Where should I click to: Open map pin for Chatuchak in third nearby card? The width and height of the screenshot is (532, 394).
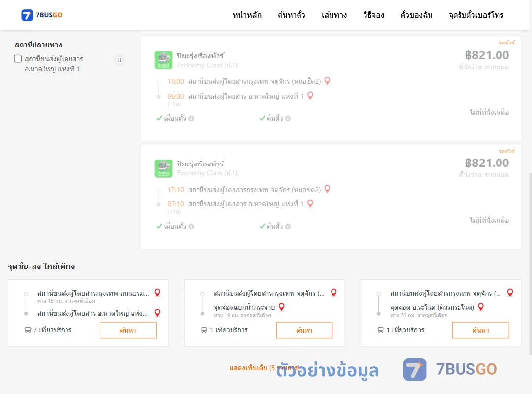pyautogui.click(x=510, y=293)
